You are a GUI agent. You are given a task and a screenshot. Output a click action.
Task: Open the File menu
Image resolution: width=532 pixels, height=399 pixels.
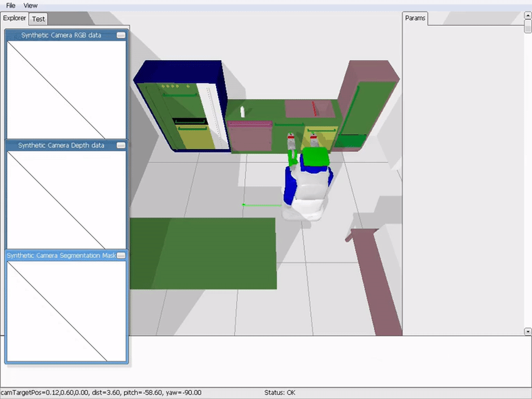(11, 5)
